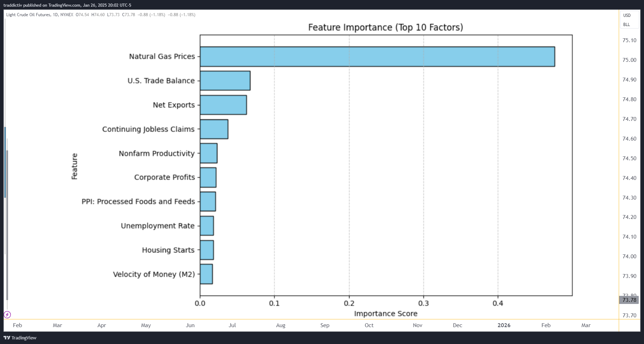Image resolution: width=644 pixels, height=344 pixels.
Task: Click the USD currency label
Action: coord(627,15)
